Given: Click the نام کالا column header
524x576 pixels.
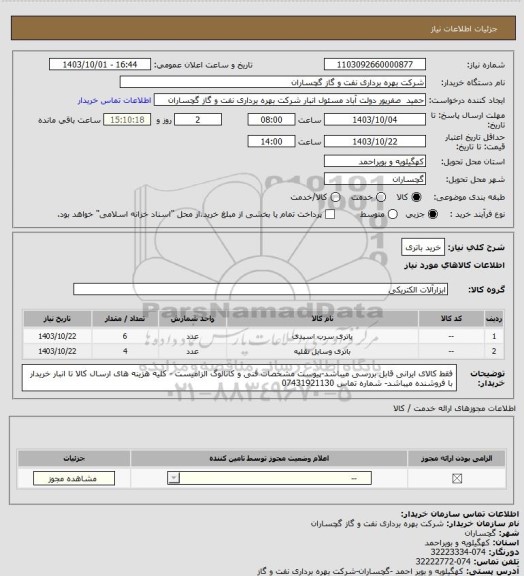Looking at the screenshot, I should click(322, 319).
